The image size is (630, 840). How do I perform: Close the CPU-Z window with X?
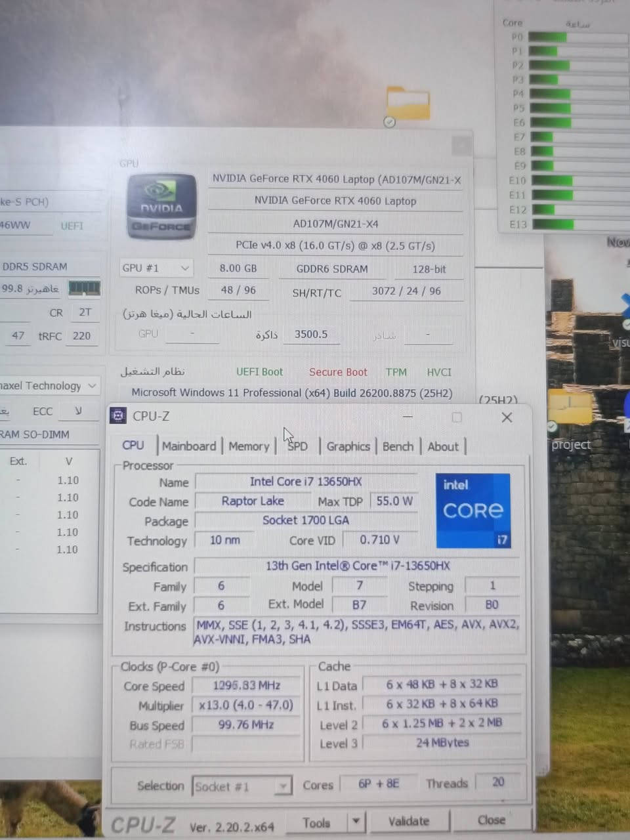tap(507, 417)
